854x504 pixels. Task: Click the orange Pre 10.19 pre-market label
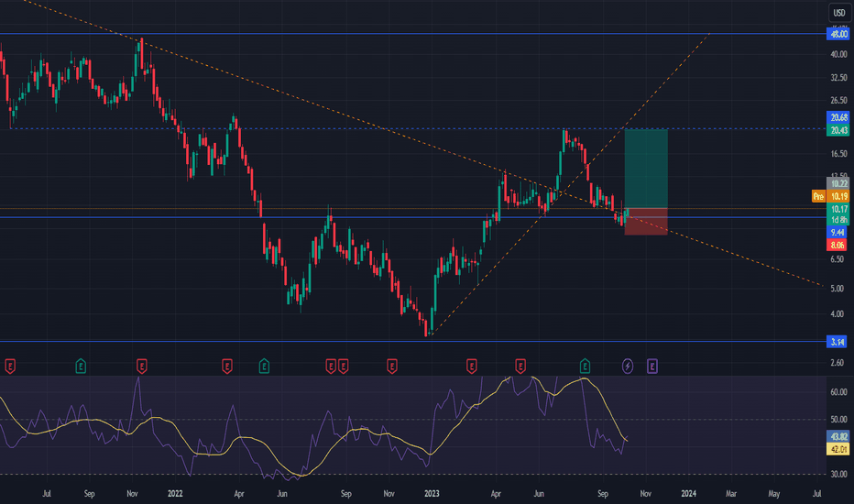(830, 196)
